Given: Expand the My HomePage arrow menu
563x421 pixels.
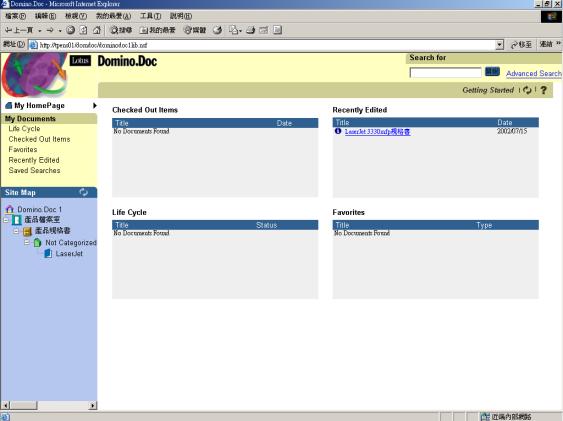Looking at the screenshot, I should click(x=95, y=106).
